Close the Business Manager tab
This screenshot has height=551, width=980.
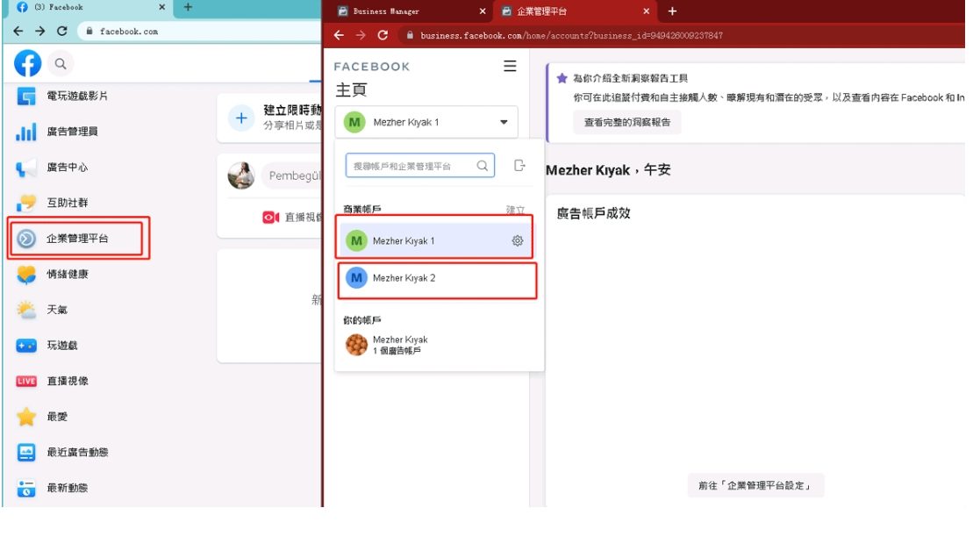pyautogui.click(x=483, y=11)
